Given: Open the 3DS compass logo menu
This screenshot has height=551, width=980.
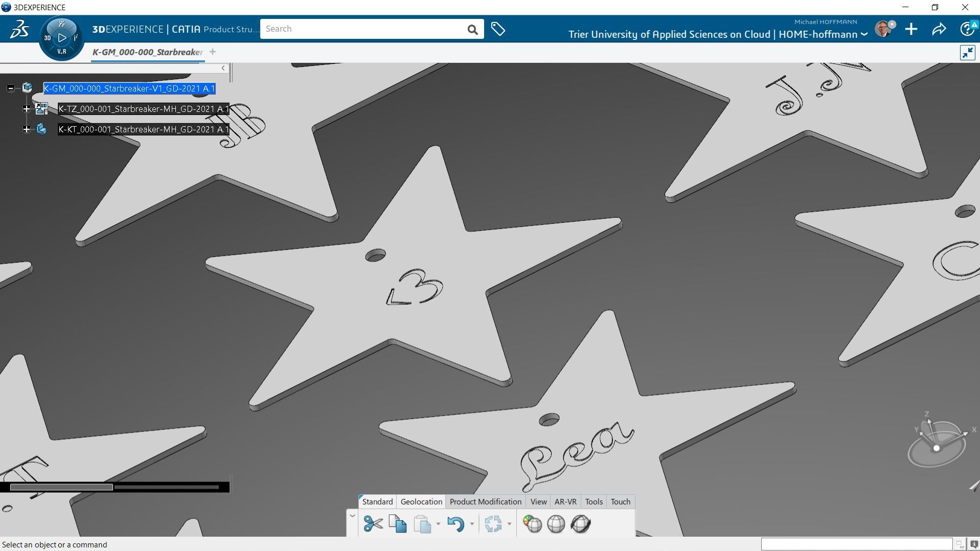Looking at the screenshot, I should [x=19, y=29].
